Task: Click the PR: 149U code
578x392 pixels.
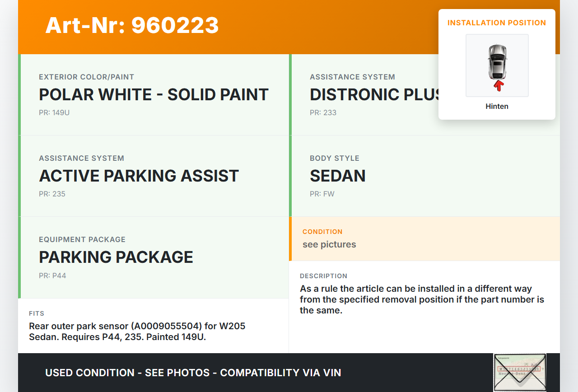Action: [x=54, y=112]
